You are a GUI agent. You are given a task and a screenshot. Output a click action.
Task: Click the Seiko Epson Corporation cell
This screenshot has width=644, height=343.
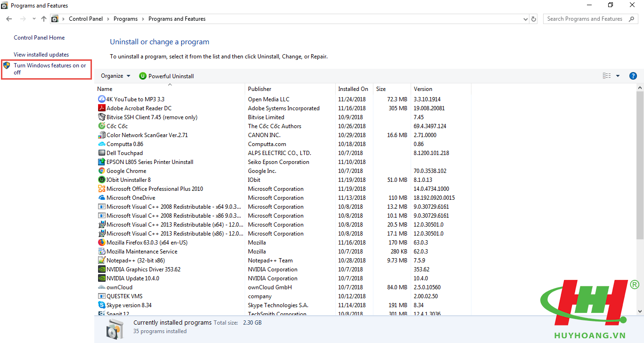coord(279,162)
